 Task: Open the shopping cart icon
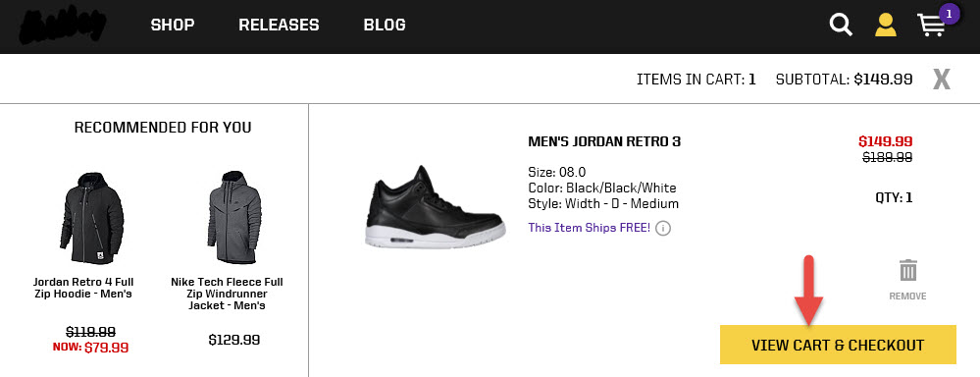point(931,26)
